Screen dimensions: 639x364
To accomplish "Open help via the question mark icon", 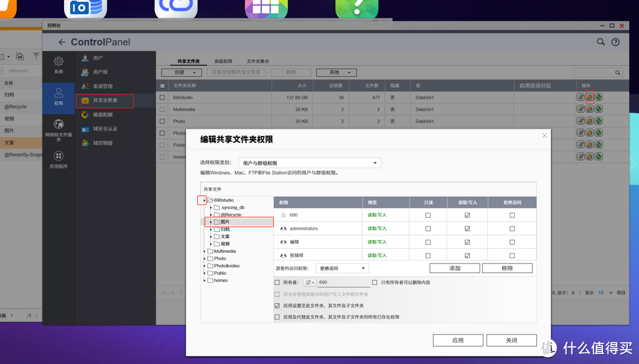I will coord(615,42).
